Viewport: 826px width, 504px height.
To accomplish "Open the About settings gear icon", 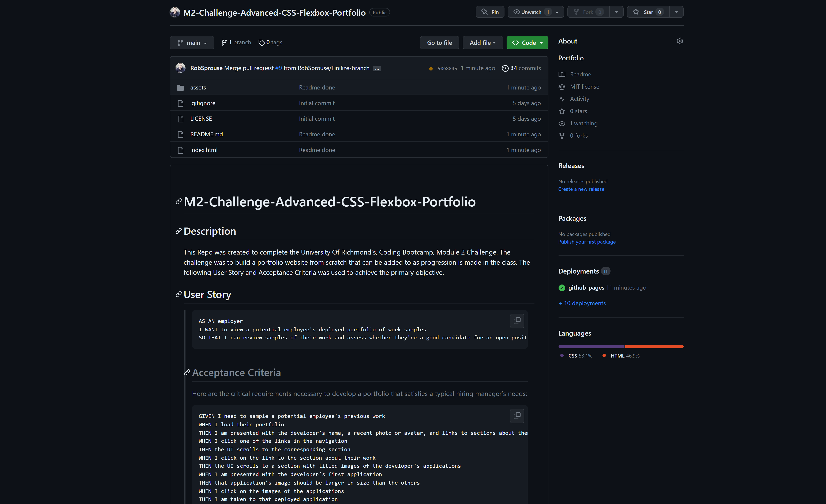I will (680, 41).
